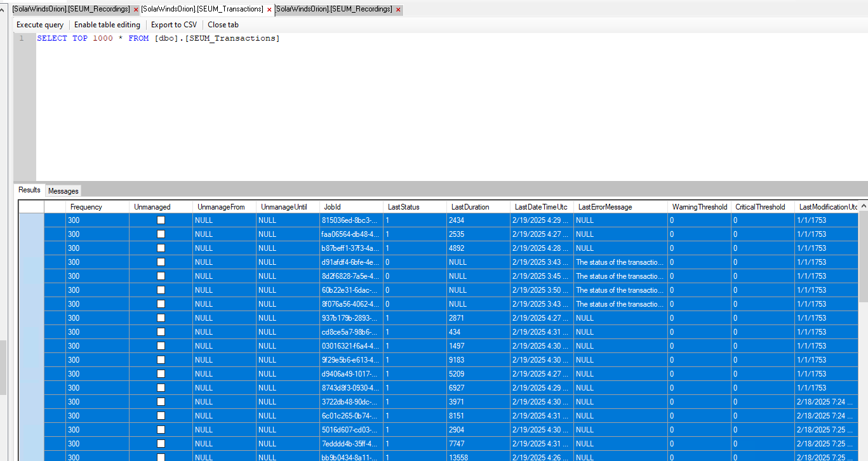The height and width of the screenshot is (461, 868).
Task: Export results using Export to CSV
Action: [174, 25]
